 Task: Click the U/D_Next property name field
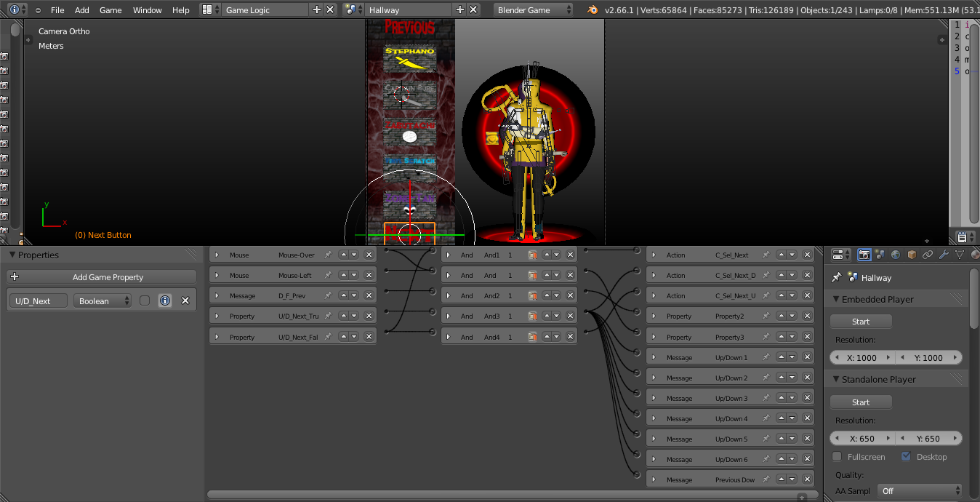pyautogui.click(x=39, y=300)
